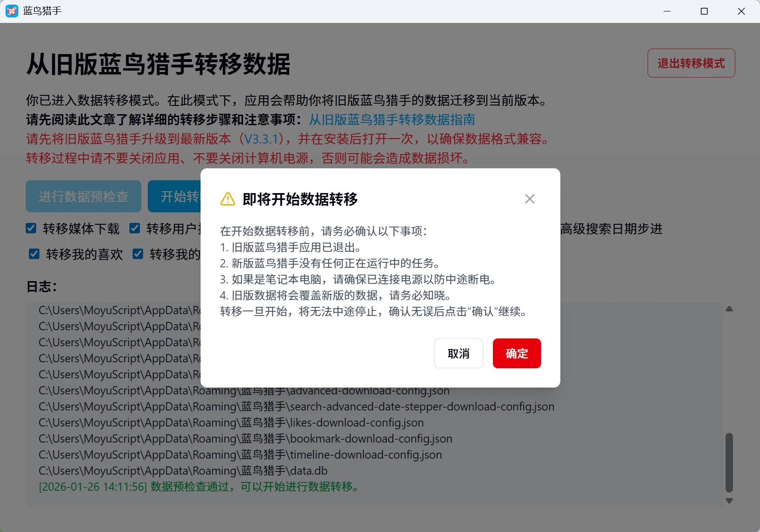
Task: Minimize the 蓝鸟猎手 window
Action: (667, 11)
